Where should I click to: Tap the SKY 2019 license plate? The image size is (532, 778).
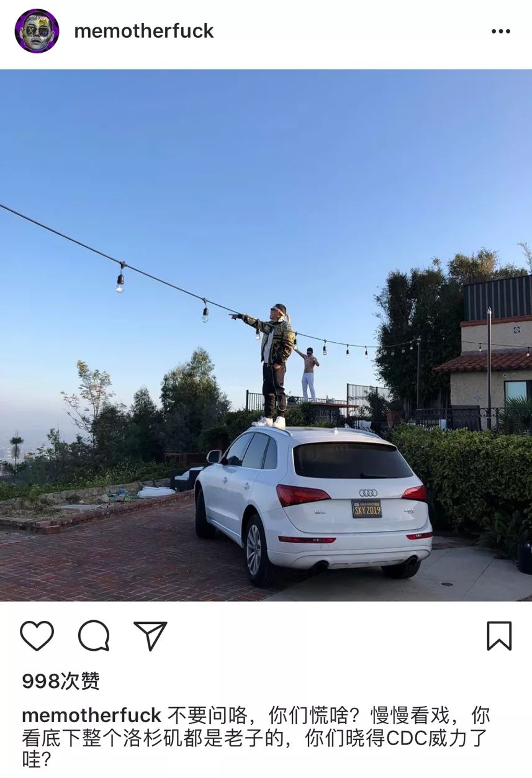pos(367,509)
